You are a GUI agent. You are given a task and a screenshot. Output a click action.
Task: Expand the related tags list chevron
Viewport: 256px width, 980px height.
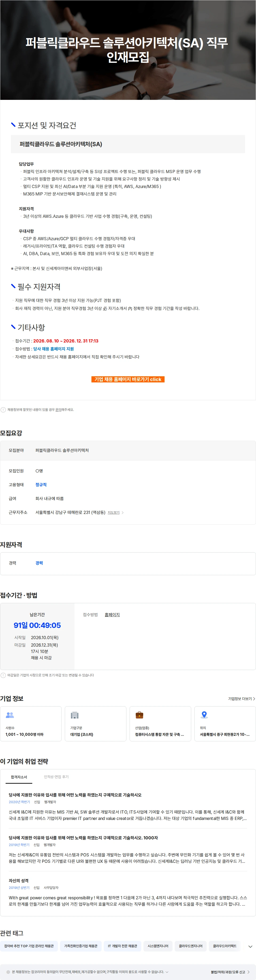point(250,946)
